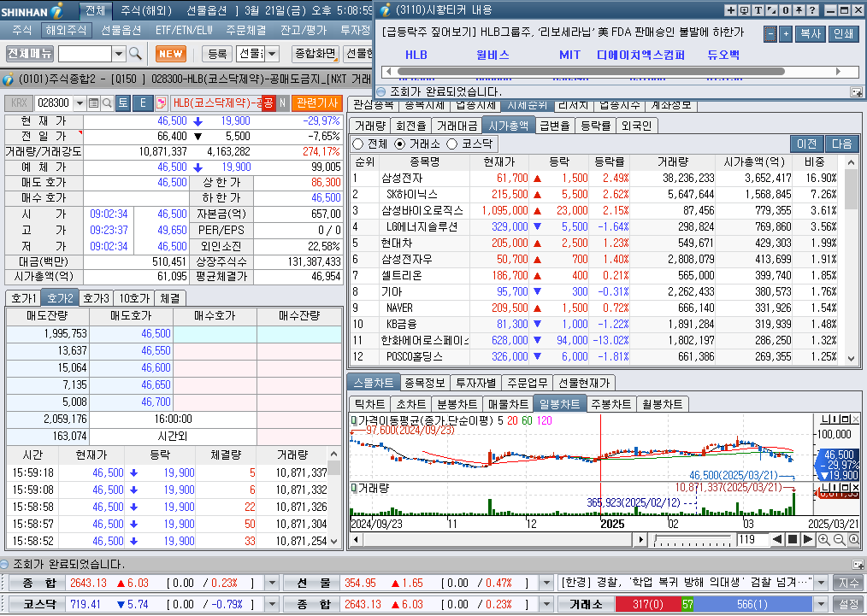
Task: Switch to the 10호가 tab
Action: [134, 298]
